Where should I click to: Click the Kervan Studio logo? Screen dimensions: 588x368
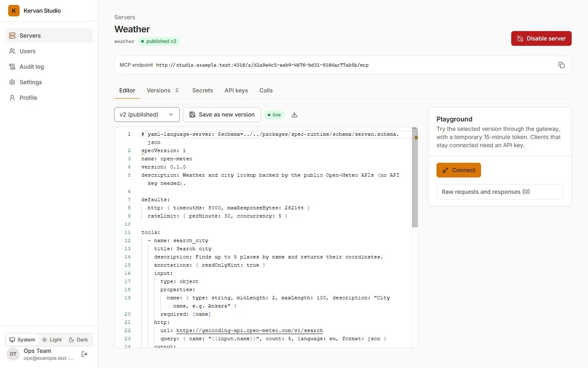tap(14, 11)
